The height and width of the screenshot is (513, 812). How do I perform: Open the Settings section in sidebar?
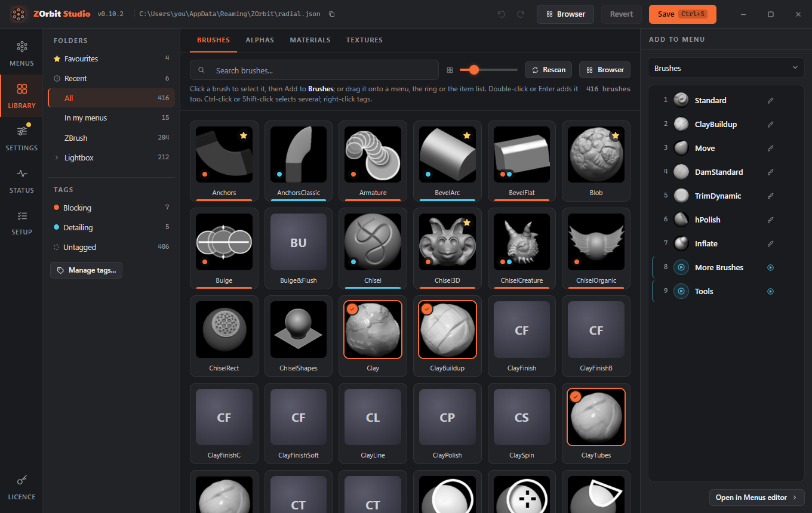21,138
